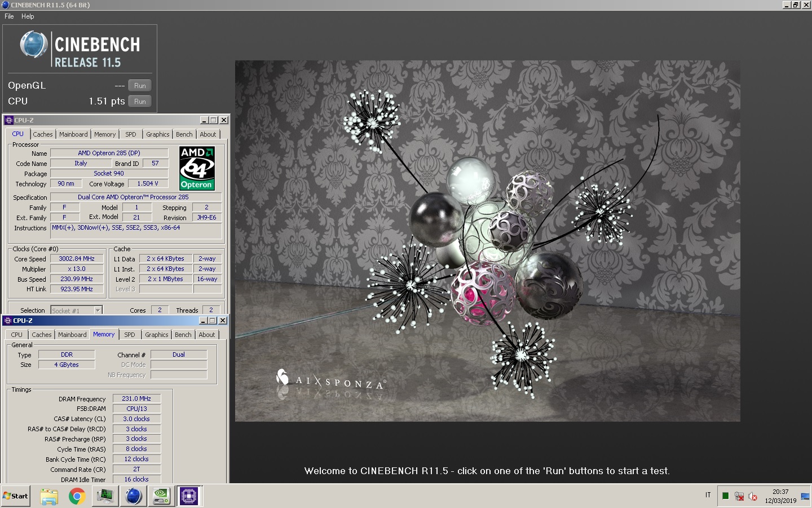Switch to the Cinebench taskbar icon
Screen dimensions: 812x508
(134, 496)
